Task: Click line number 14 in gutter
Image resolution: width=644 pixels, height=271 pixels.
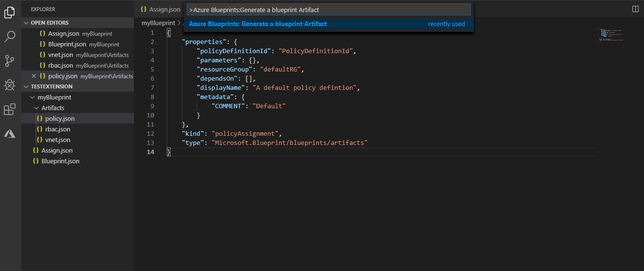Action: [x=150, y=152]
